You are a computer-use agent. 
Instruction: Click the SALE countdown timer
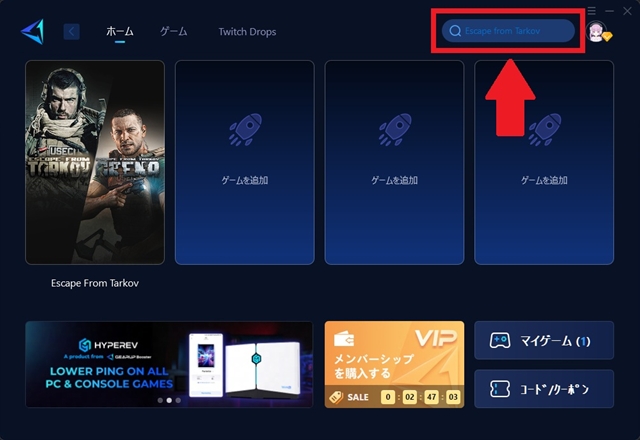[420, 397]
